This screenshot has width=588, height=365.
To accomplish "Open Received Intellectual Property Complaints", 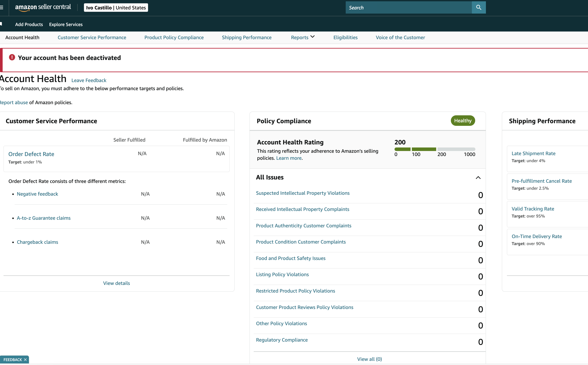I will pyautogui.click(x=303, y=209).
